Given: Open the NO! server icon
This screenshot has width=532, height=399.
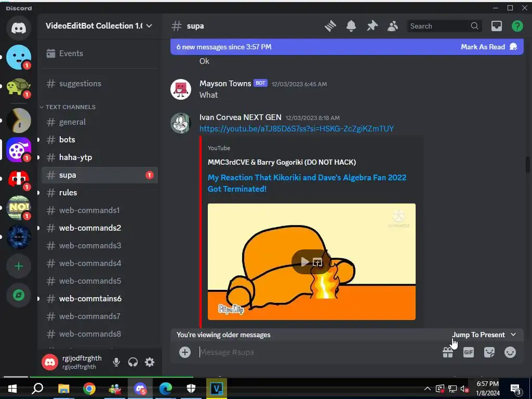Looking at the screenshot, I should click(19, 208).
